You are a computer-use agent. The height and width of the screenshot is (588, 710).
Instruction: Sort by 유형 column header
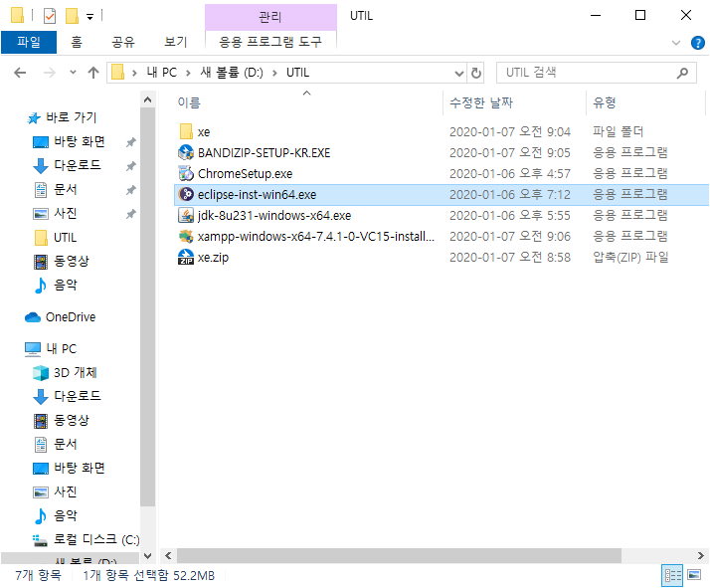tap(645, 102)
